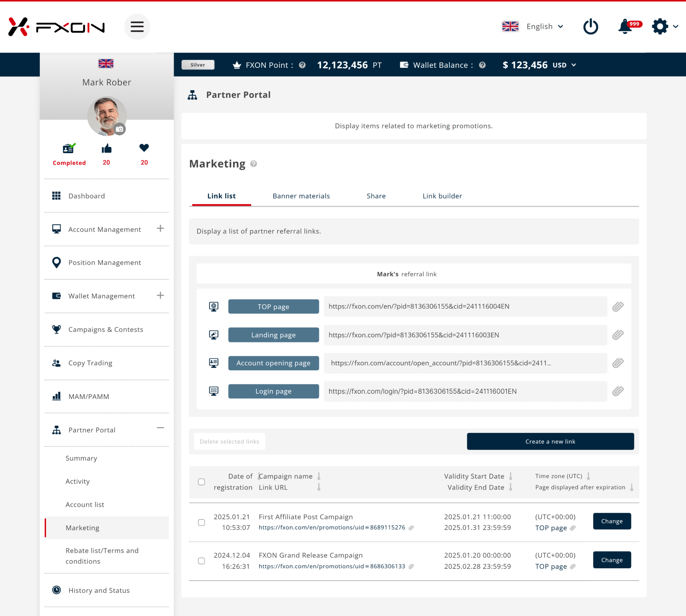Open the USD currency dropdown
Image resolution: width=686 pixels, height=616 pixels.
(x=565, y=65)
